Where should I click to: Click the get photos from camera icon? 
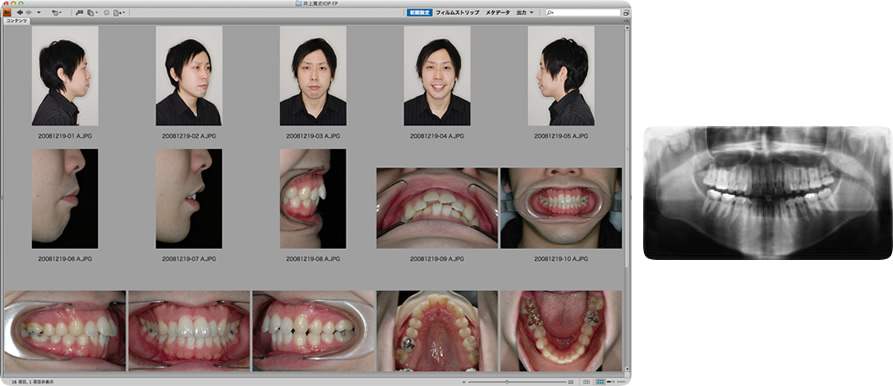[x=79, y=13]
